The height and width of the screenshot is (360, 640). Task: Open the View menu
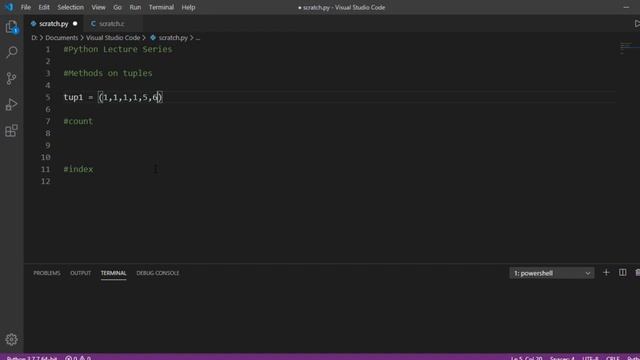pyautogui.click(x=98, y=7)
